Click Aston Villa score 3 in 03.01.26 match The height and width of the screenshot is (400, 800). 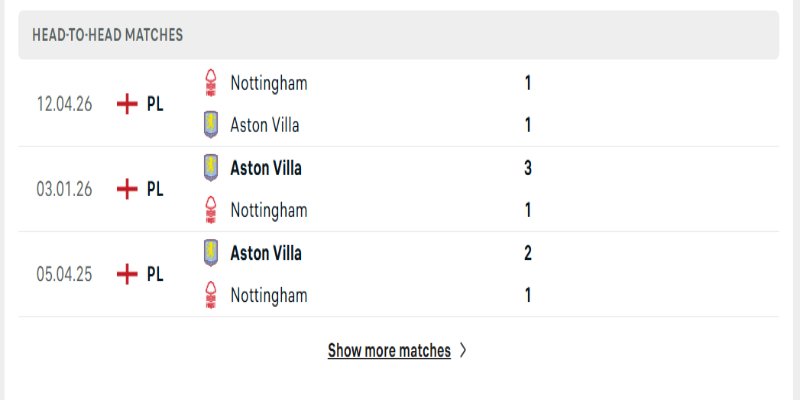point(527,168)
